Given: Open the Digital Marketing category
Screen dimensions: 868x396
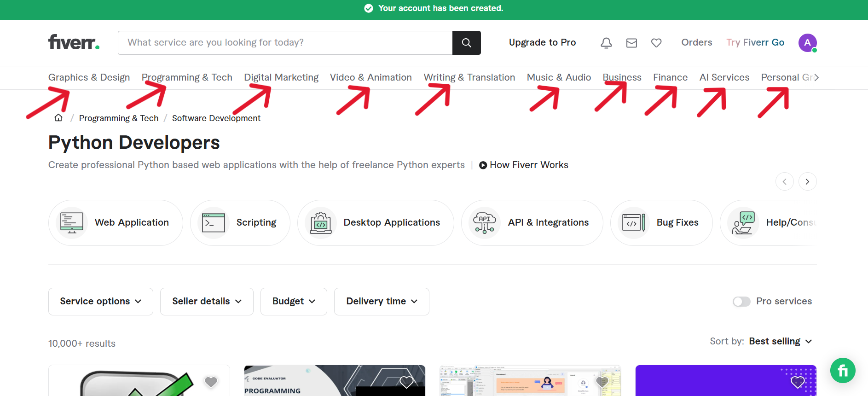Looking at the screenshot, I should click(x=281, y=77).
